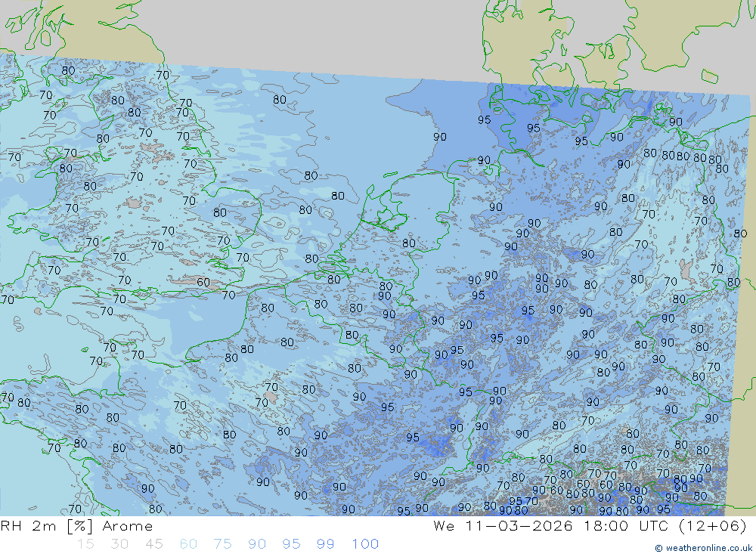Select the legend value 75 in the color scale
Viewport: 756px width, 554px height.
222,544
